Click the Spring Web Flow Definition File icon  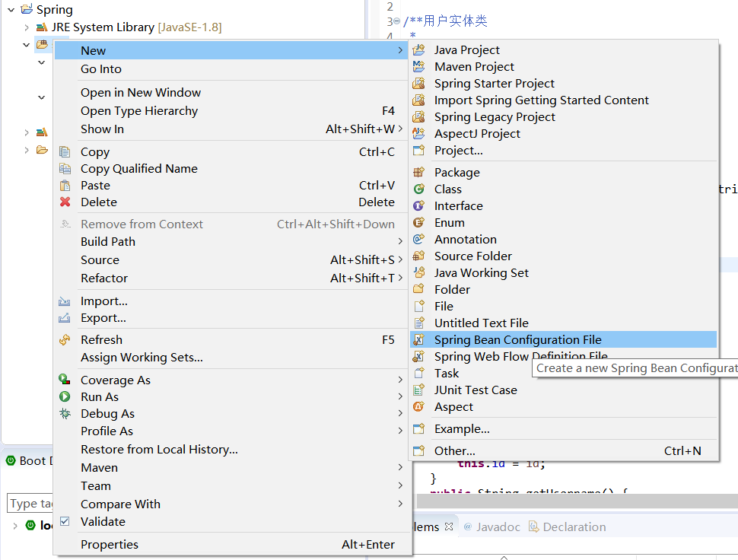click(x=418, y=356)
